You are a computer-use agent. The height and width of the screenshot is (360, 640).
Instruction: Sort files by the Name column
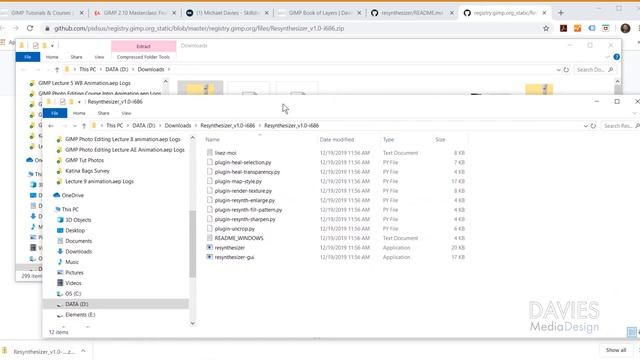(x=212, y=140)
